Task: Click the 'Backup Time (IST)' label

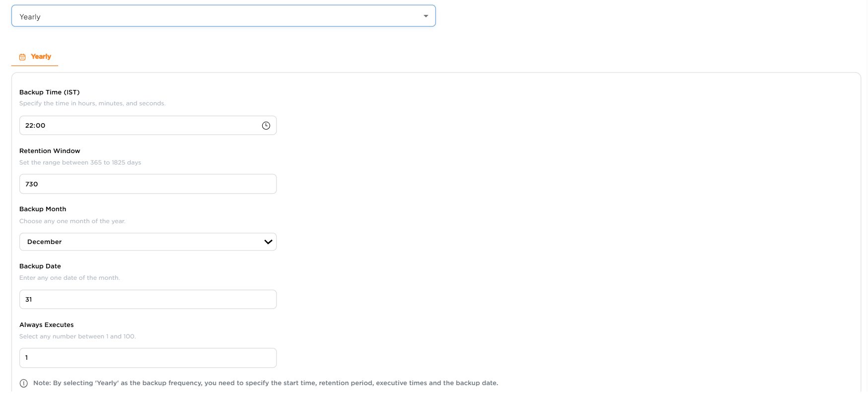Action: pos(50,92)
